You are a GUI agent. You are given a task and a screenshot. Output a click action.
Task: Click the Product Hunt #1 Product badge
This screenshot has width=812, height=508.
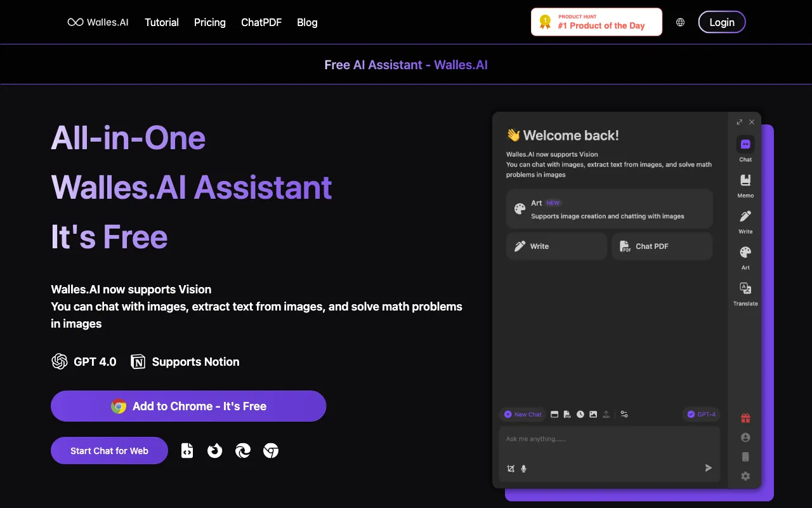tap(596, 22)
